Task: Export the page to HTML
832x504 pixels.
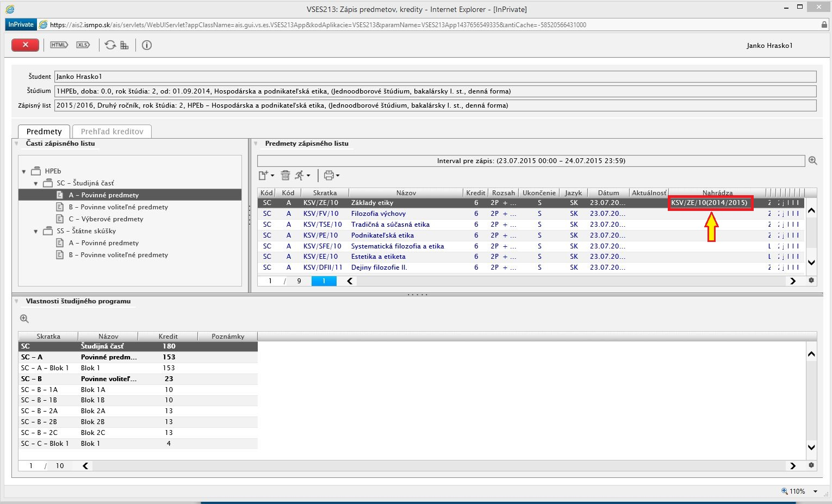Action: [59, 45]
